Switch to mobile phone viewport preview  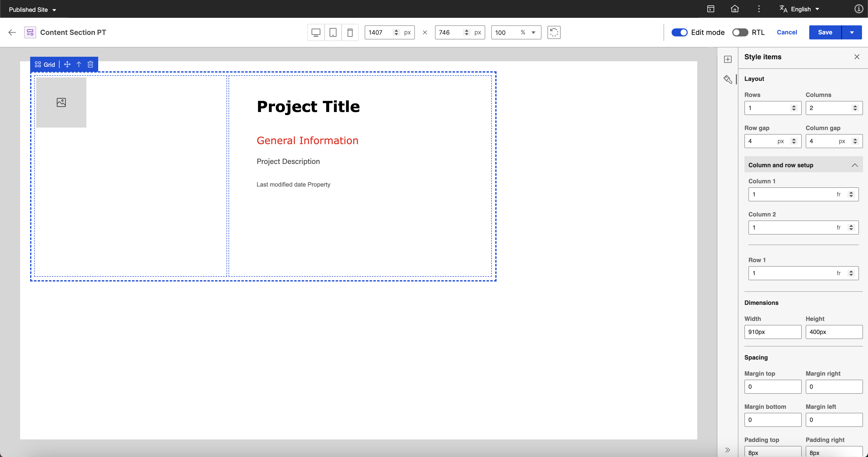click(350, 32)
